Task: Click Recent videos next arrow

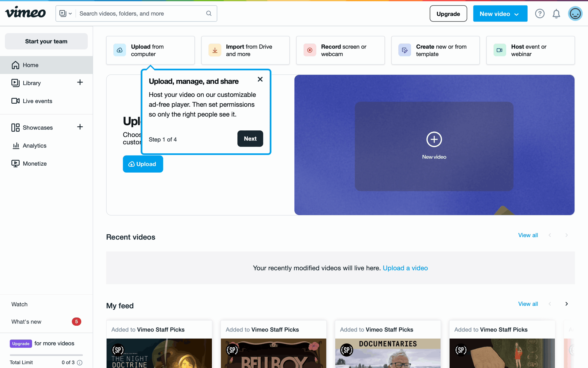Action: (567, 235)
